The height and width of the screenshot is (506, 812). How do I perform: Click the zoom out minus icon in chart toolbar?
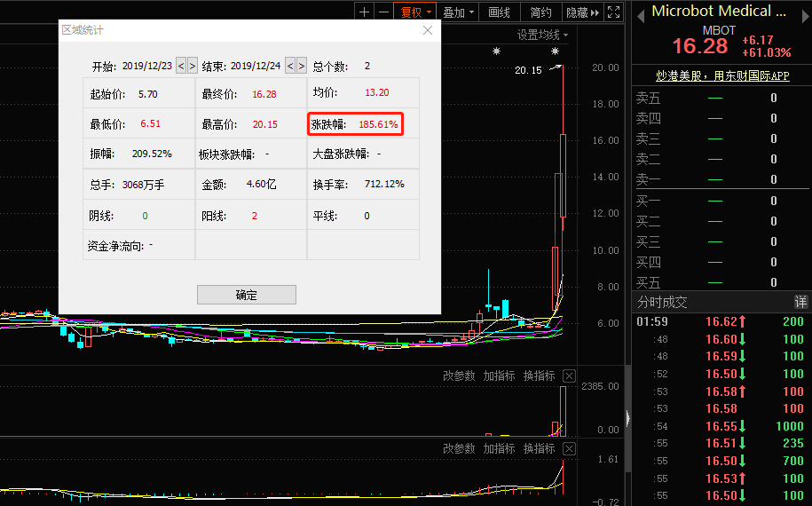tap(383, 12)
